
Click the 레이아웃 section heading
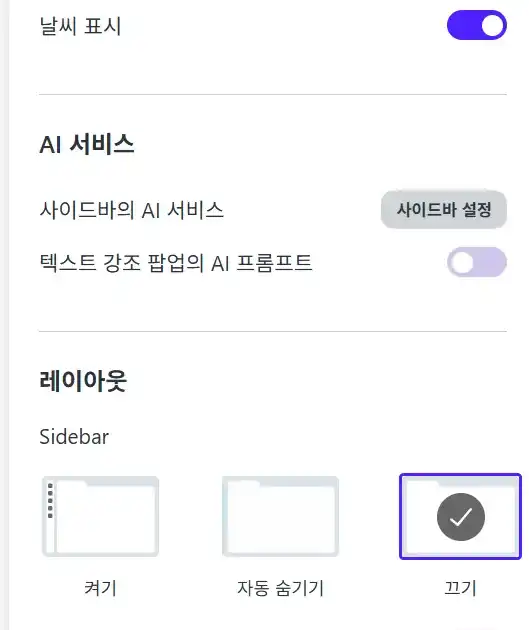(x=83, y=380)
